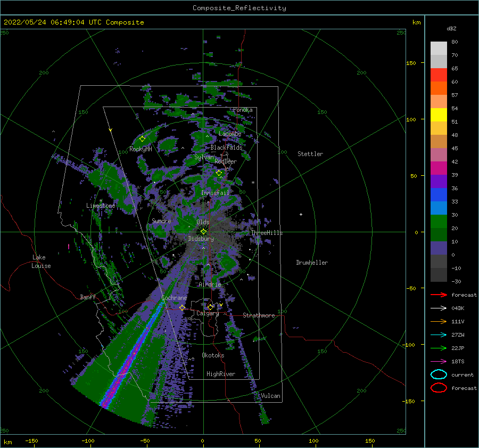This screenshot has width=479, height=448.
Task: Click the dark green swatch between 20 and 10
Action: click(439, 235)
